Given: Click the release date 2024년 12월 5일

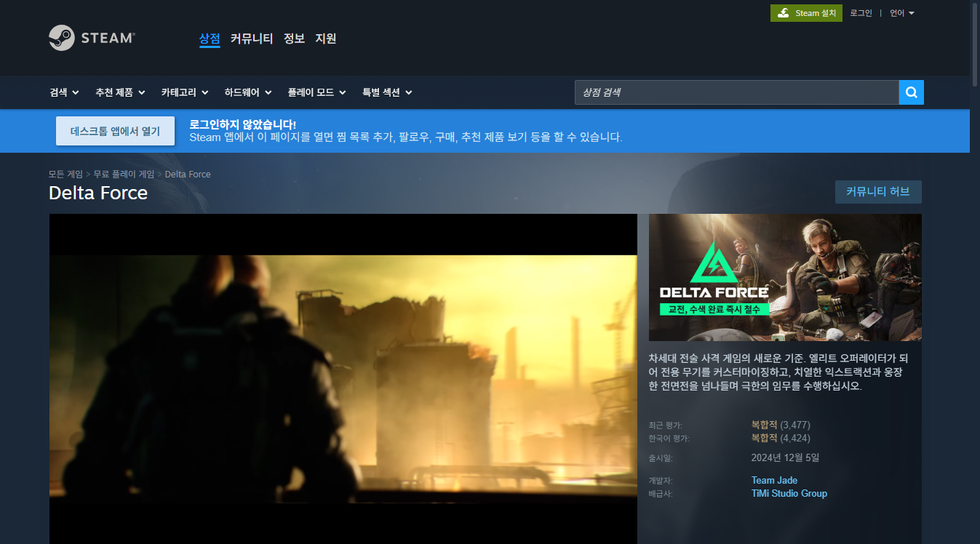Looking at the screenshot, I should [x=786, y=457].
